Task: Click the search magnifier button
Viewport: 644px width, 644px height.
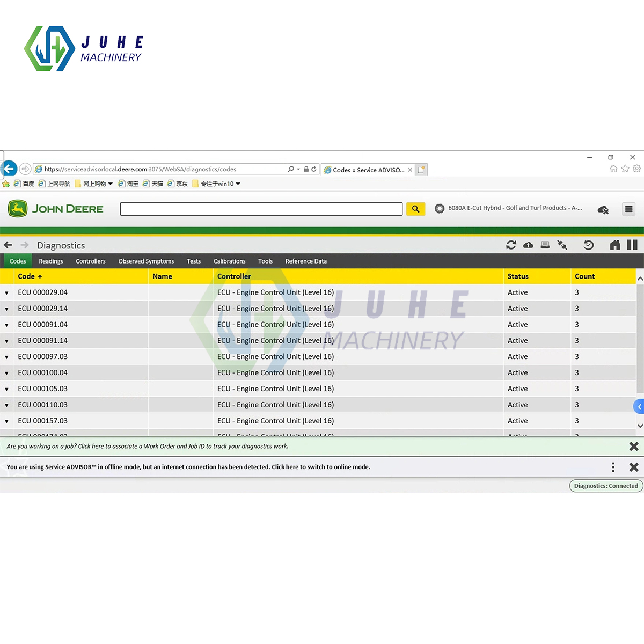Action: coord(415,209)
